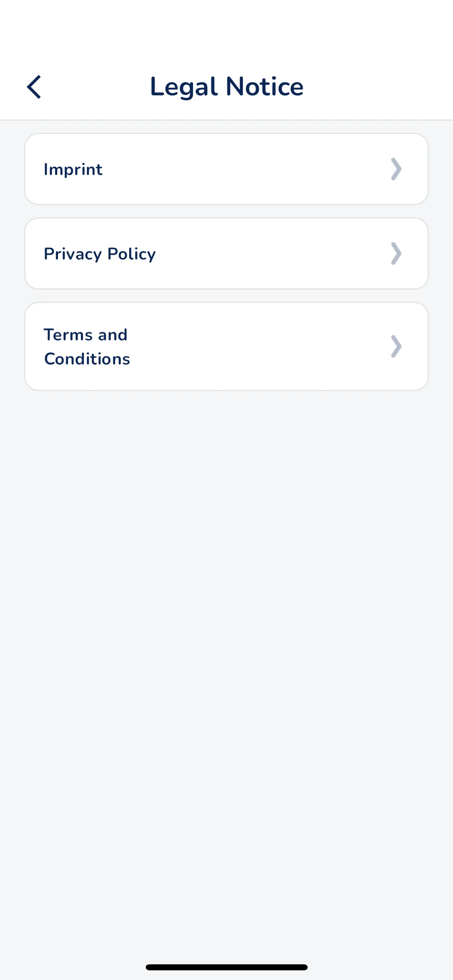Return to the previous screen via back chevron
This screenshot has width=453, height=980.
pos(34,87)
